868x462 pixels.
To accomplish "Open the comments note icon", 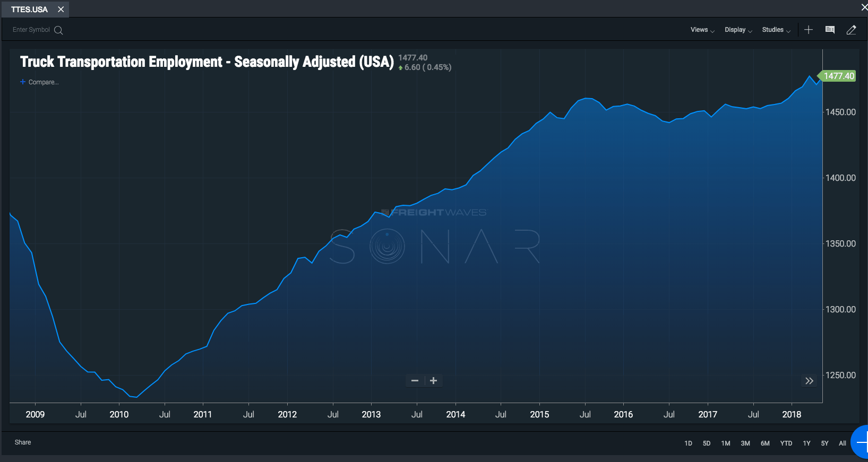I will coord(830,30).
